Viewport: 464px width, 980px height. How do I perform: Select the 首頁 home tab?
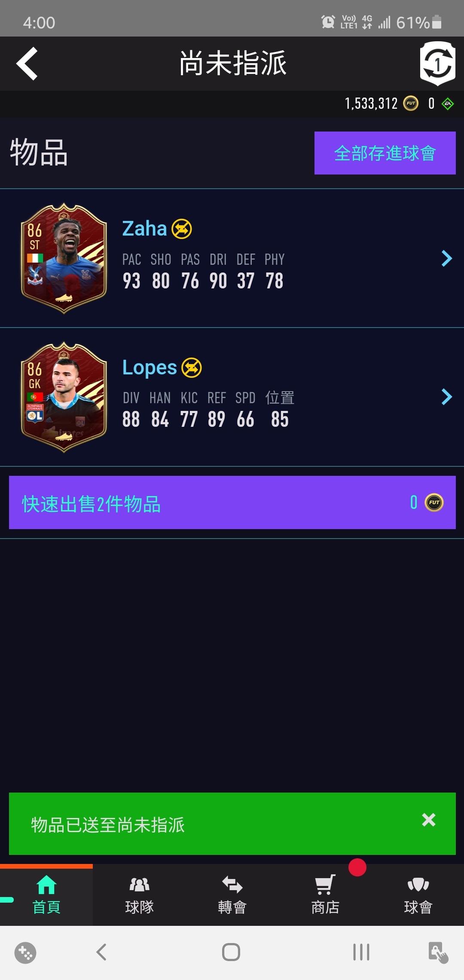[46, 894]
